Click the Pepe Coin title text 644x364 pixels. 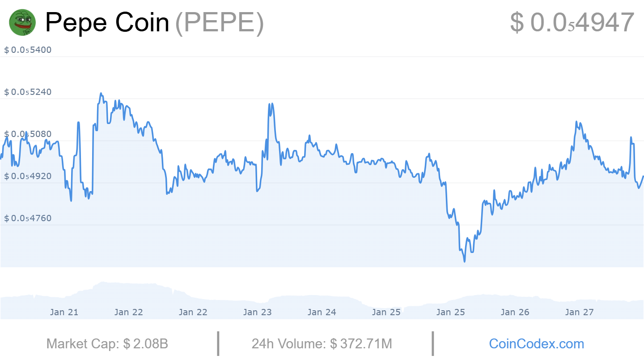pos(107,22)
